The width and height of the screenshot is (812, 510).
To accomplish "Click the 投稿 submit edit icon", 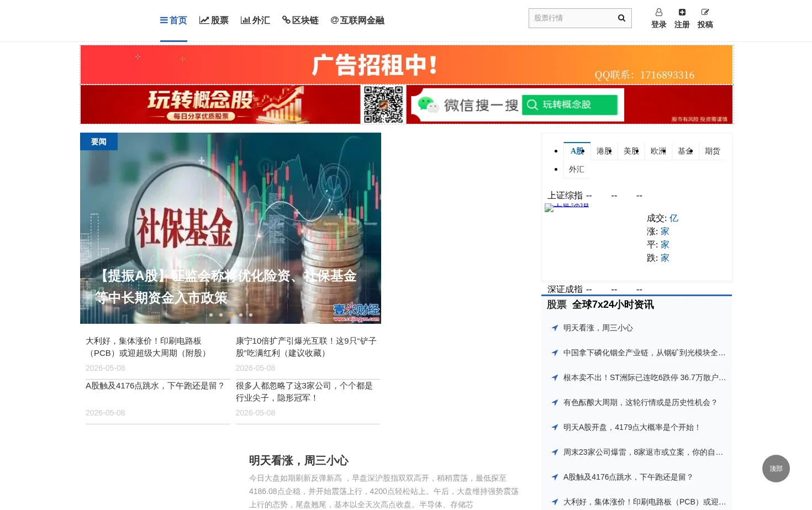I will pyautogui.click(x=705, y=12).
